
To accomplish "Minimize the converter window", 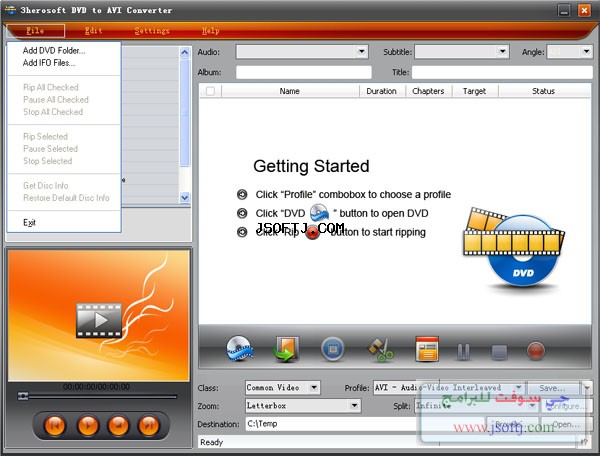I will click(564, 10).
